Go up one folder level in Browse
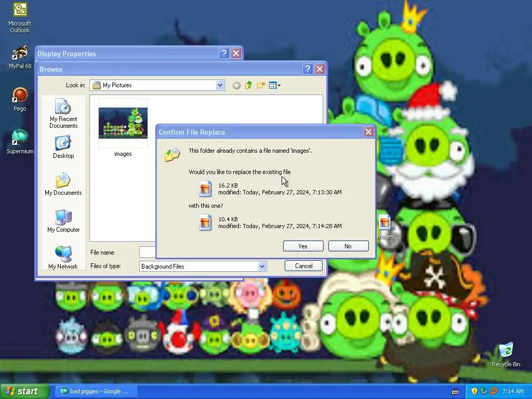 click(249, 85)
